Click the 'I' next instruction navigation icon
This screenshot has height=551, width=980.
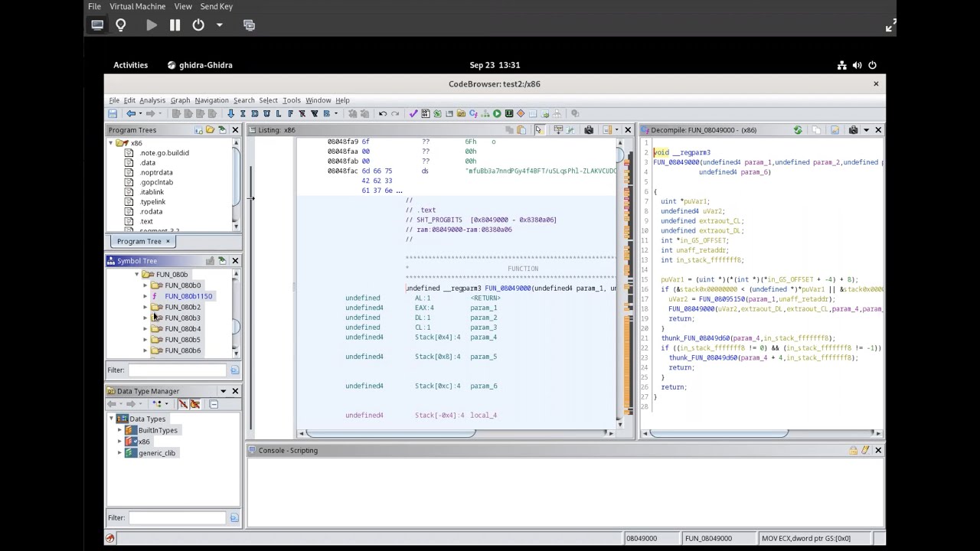[x=243, y=114]
